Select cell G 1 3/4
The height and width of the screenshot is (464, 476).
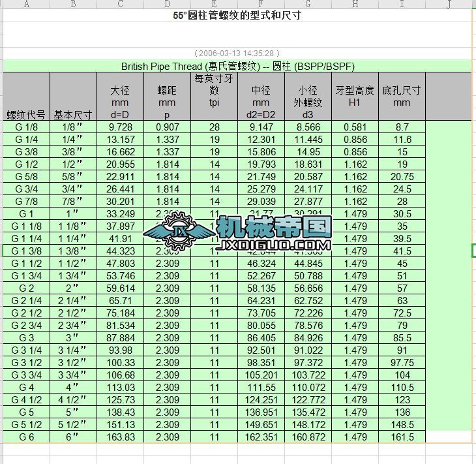point(27,276)
